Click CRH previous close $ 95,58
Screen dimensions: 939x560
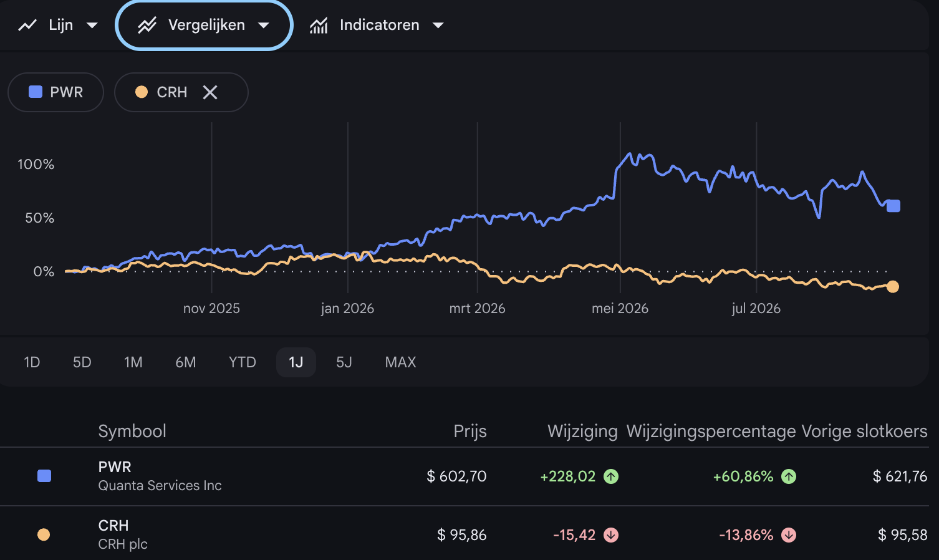coord(903,535)
